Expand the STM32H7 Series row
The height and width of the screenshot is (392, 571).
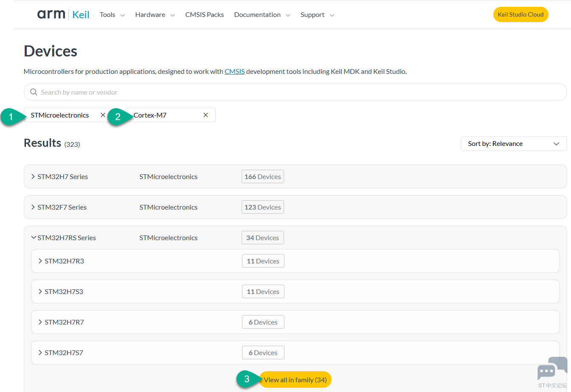tap(33, 176)
